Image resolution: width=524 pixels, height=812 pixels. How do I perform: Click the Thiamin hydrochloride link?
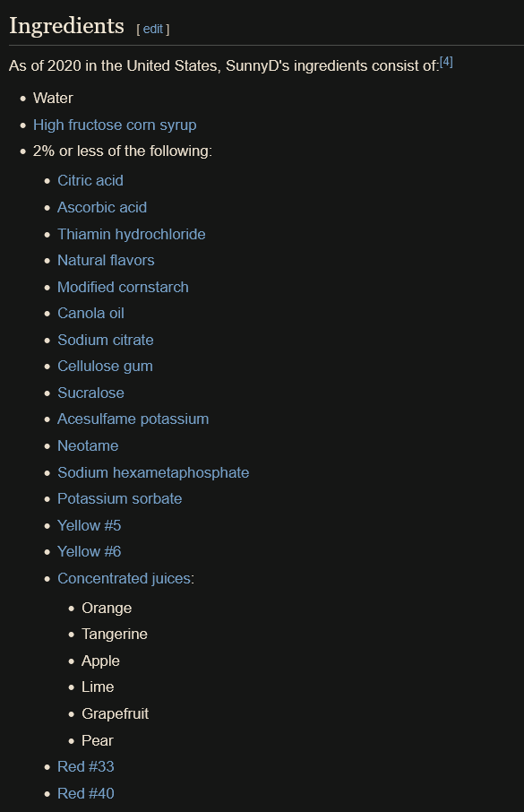click(x=132, y=234)
